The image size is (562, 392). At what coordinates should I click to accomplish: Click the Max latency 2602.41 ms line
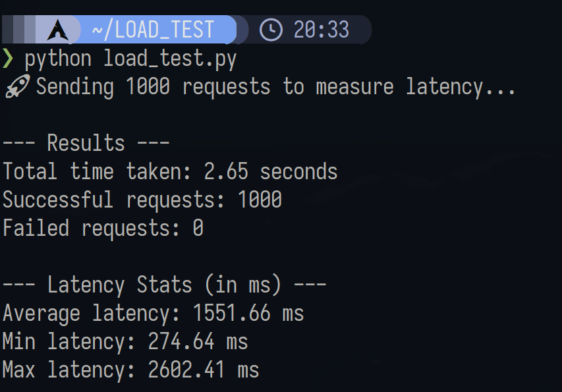131,370
